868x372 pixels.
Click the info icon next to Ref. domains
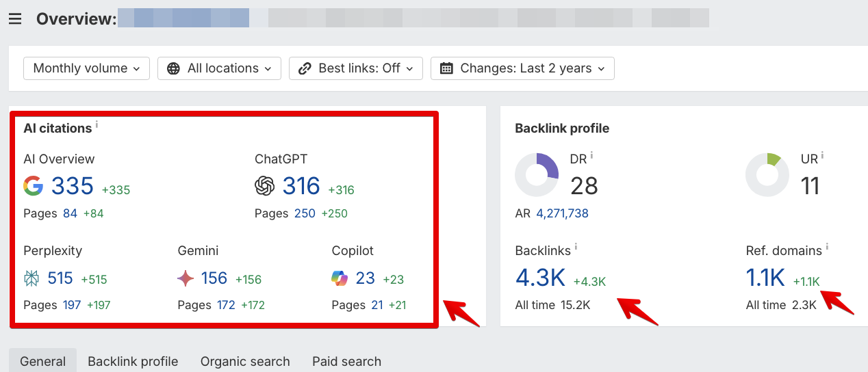tap(827, 248)
